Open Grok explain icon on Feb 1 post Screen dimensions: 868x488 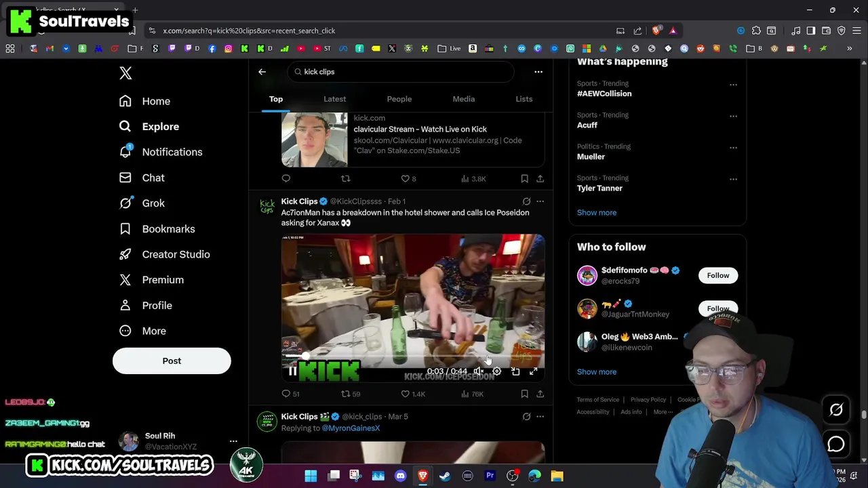click(x=526, y=201)
